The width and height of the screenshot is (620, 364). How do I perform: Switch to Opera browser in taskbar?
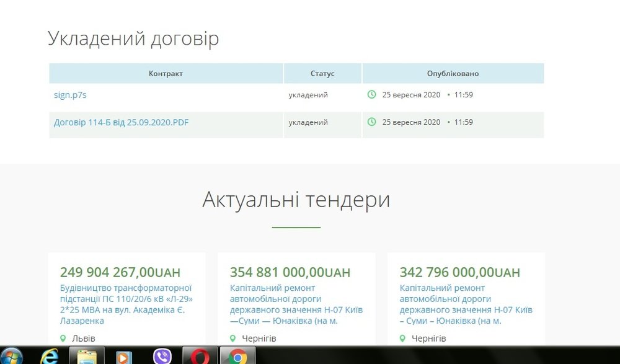tap(200, 356)
